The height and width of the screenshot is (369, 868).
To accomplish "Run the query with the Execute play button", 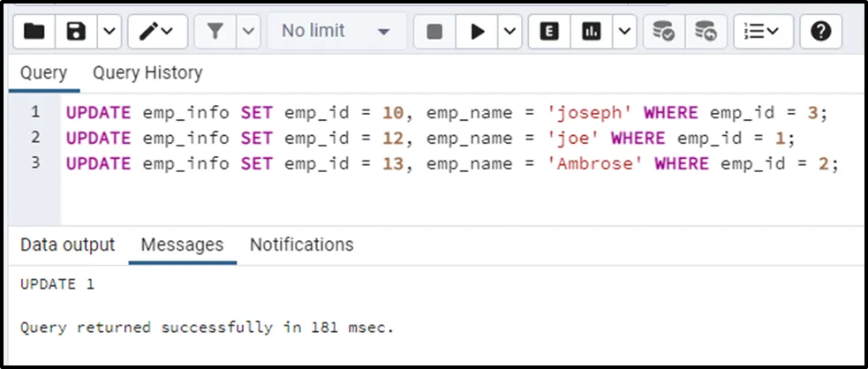I will pos(478,32).
